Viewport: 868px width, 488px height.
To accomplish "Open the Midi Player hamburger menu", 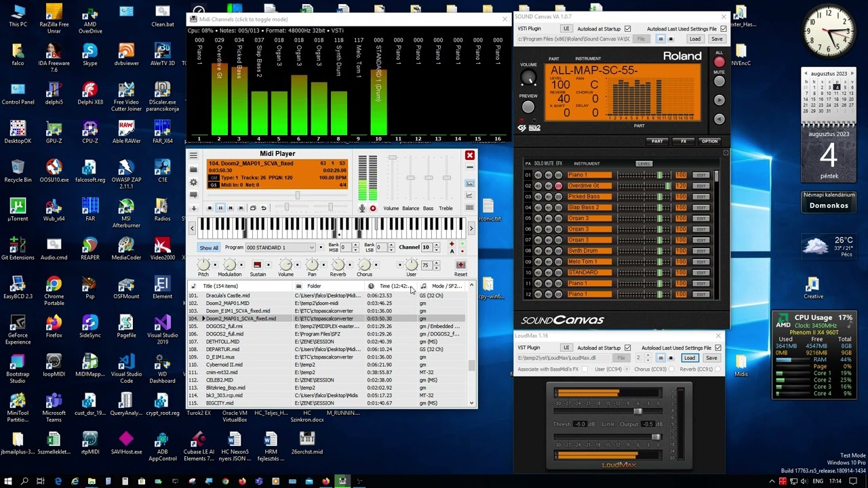I will point(193,156).
